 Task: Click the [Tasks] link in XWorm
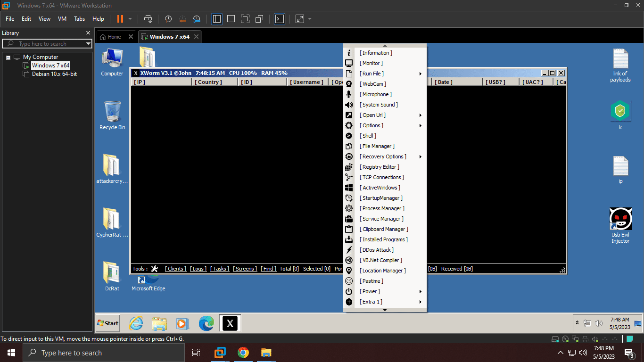[220, 269]
